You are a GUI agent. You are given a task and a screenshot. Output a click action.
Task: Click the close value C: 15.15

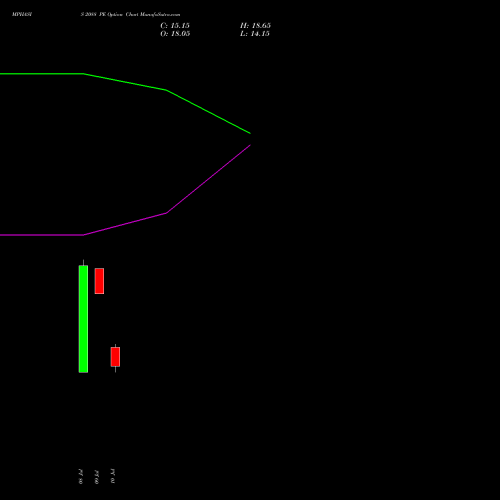coord(175,26)
